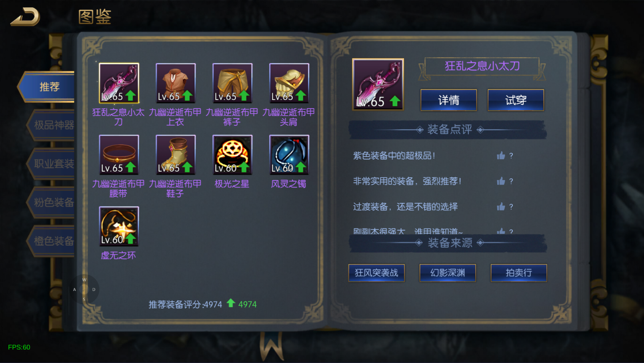Viewport: 644px width, 363px height.
Task: Select the 九幽逆逝布甲上衣 armor icon
Action: point(176,83)
